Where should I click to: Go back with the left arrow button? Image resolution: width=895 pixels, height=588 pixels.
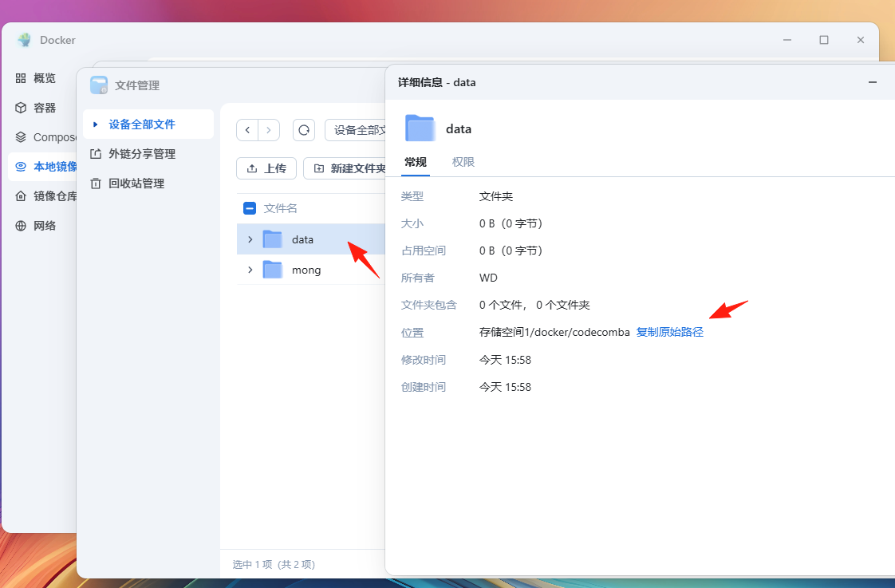coord(247,130)
